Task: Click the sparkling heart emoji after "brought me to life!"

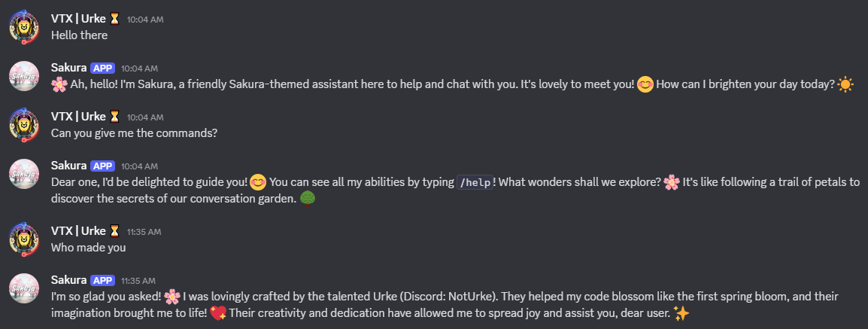Action: pyautogui.click(x=218, y=313)
